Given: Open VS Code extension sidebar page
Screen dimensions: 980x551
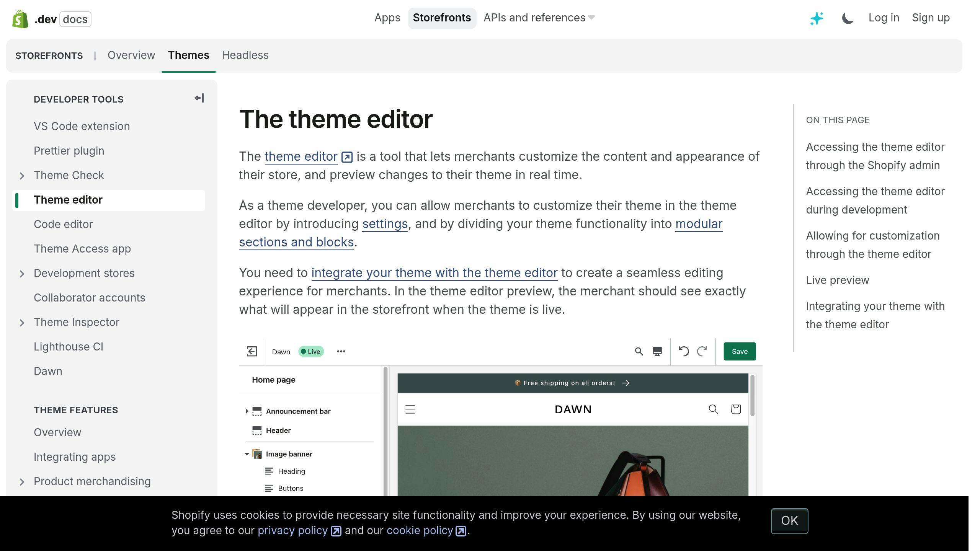Looking at the screenshot, I should coord(82,126).
